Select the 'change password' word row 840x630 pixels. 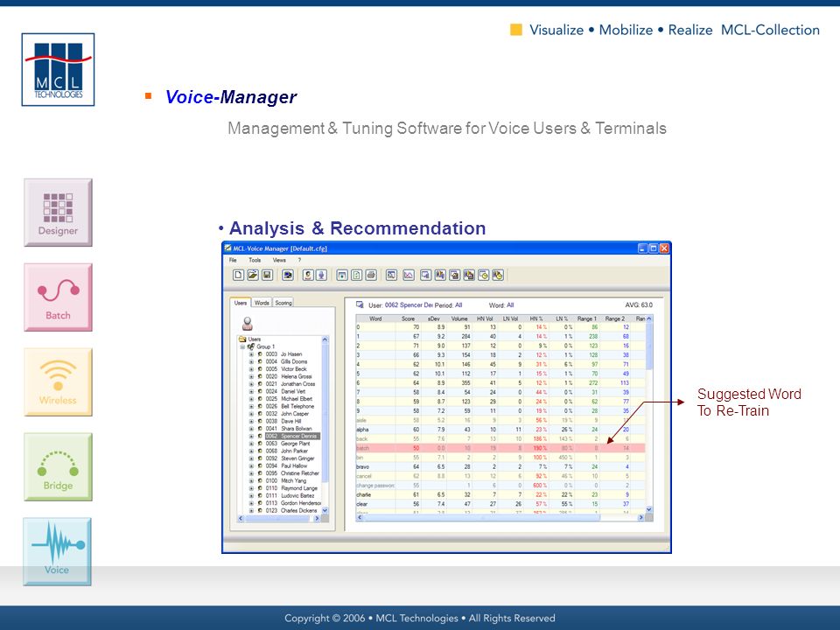[x=500, y=486]
